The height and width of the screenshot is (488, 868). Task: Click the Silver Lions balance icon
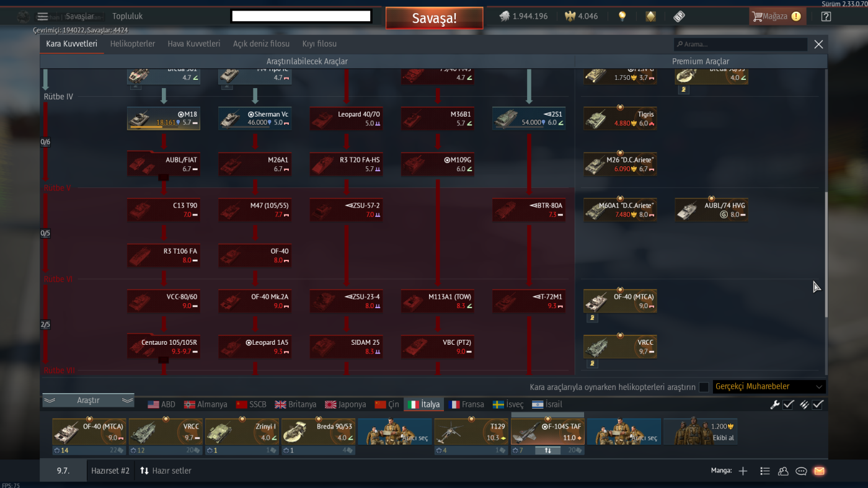pos(505,16)
